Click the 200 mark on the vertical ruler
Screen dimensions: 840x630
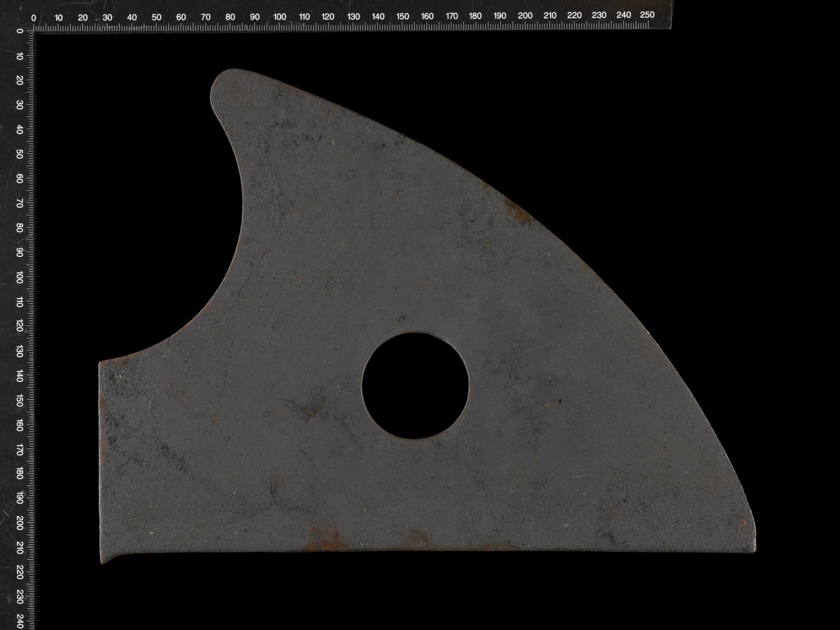[x=20, y=523]
